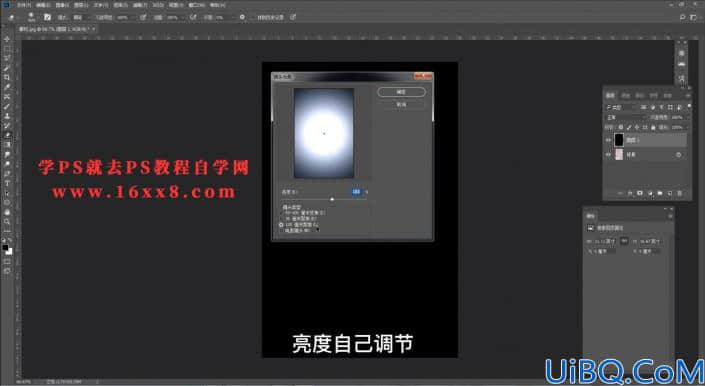Select the Lasso tool
The image size is (705, 386).
click(7, 58)
